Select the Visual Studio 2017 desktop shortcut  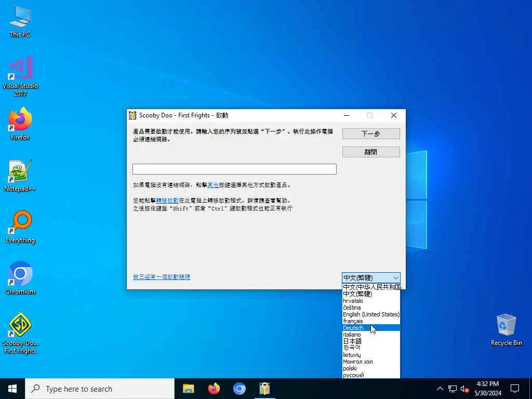[20, 76]
